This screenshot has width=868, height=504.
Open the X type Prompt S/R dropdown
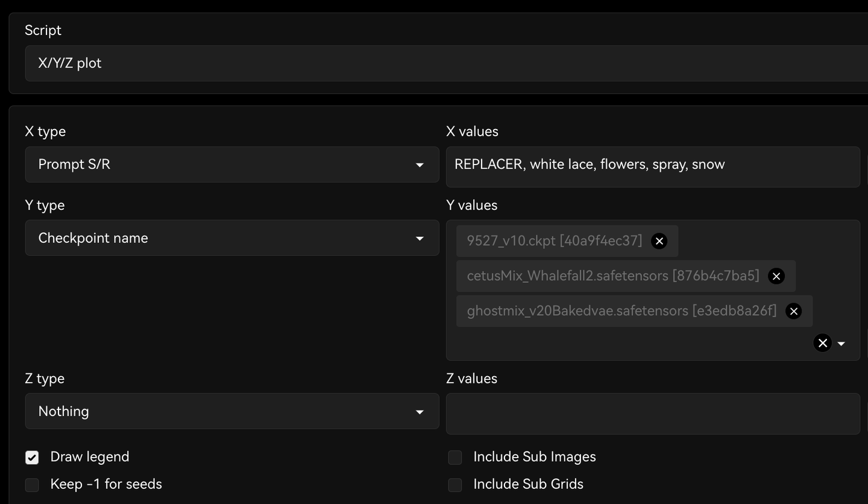coord(232,165)
